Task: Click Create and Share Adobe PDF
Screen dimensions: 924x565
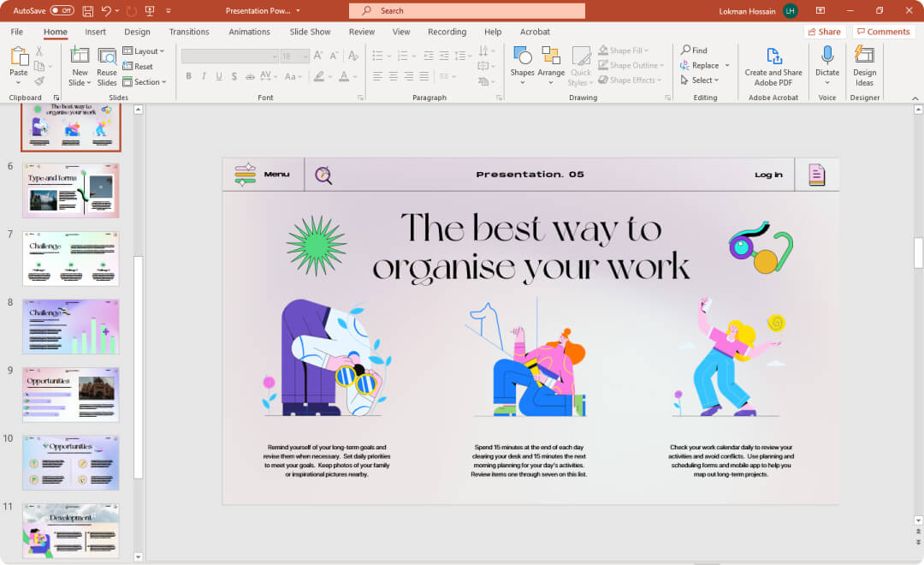Action: click(x=773, y=65)
